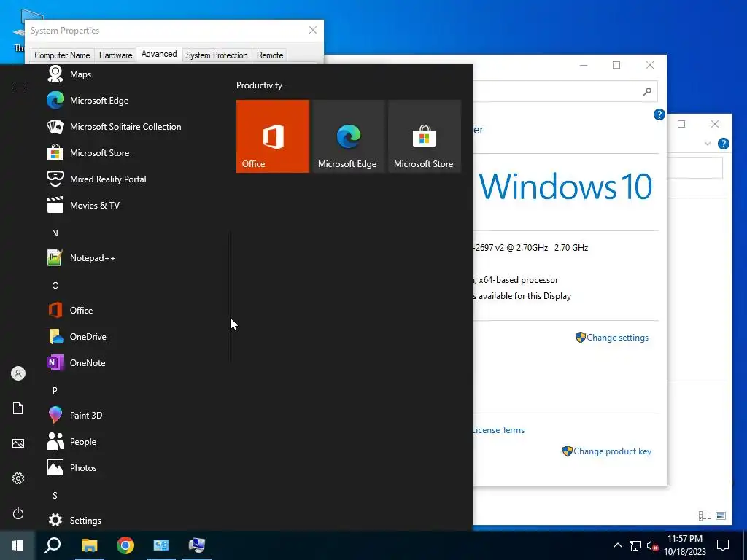747x560 pixels.
Task: Select the Advanced tab in System Properties
Action: tap(159, 54)
